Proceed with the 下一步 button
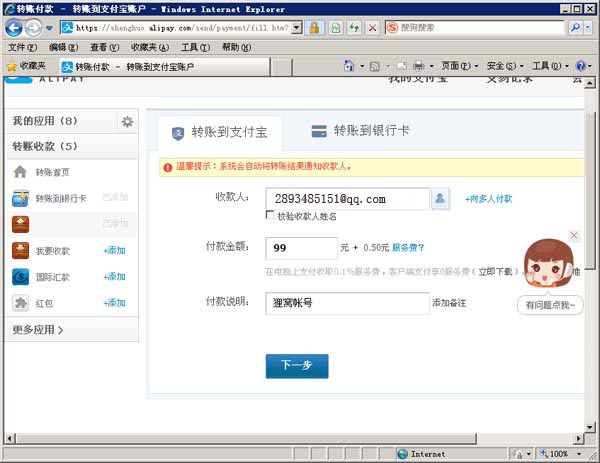The height and width of the screenshot is (463, 600). 297,366
